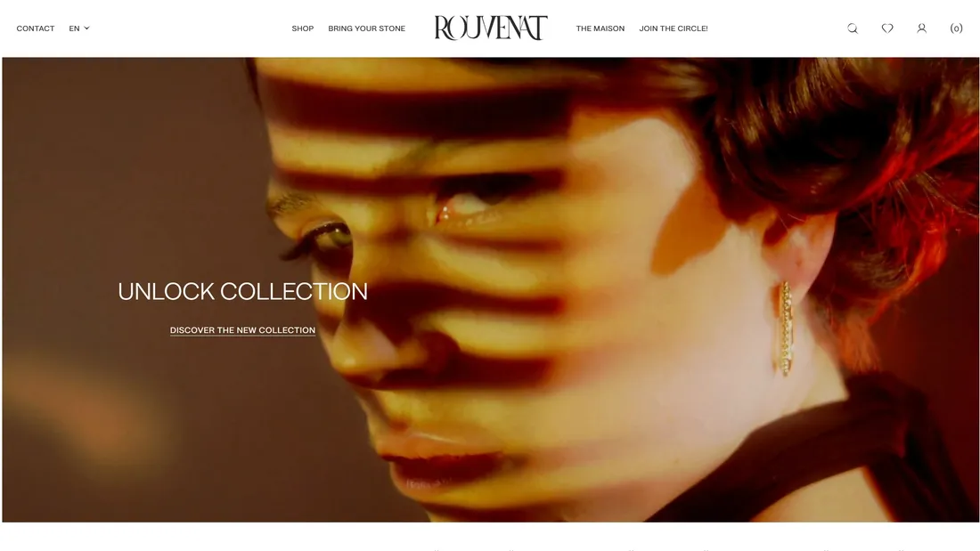The width and height of the screenshot is (980, 551).
Task: Expand the chevron beside EN
Action: (x=87, y=28)
